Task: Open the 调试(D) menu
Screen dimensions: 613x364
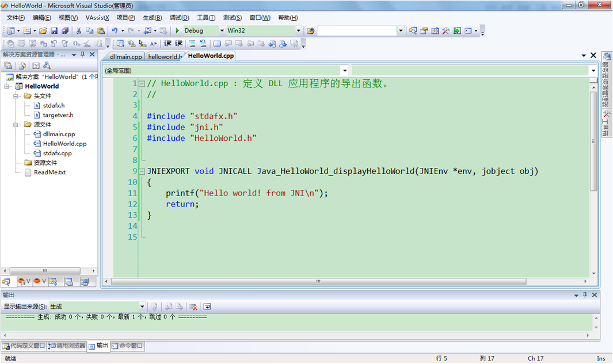Action: 179,18
